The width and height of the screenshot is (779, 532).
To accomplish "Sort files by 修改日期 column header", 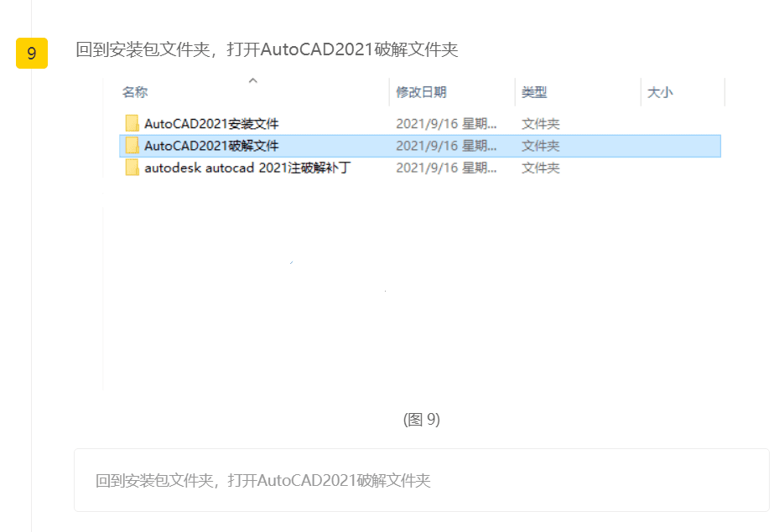I will pos(421,92).
